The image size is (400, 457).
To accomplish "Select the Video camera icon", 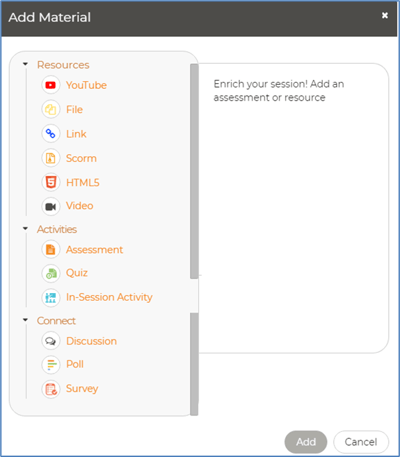I will pos(51,207).
